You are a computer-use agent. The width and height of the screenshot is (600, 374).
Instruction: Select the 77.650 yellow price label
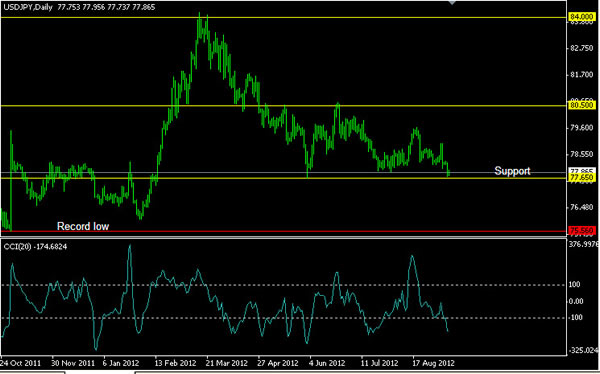point(582,178)
